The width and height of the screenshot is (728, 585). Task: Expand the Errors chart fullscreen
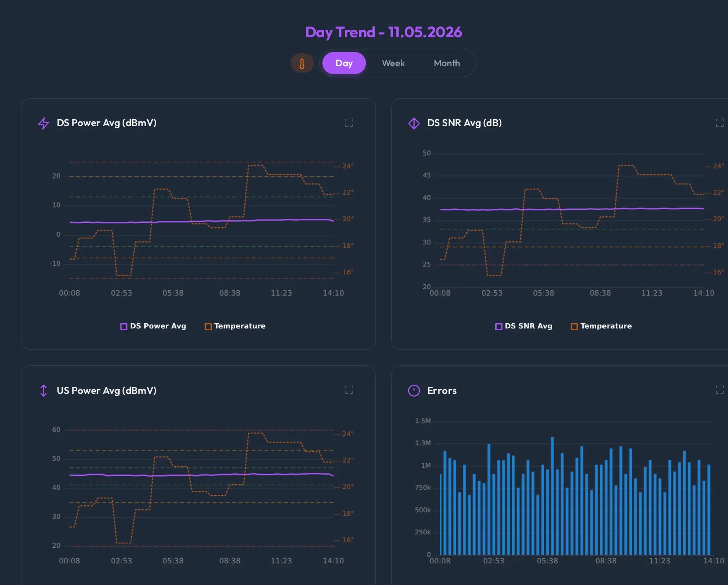tap(720, 390)
